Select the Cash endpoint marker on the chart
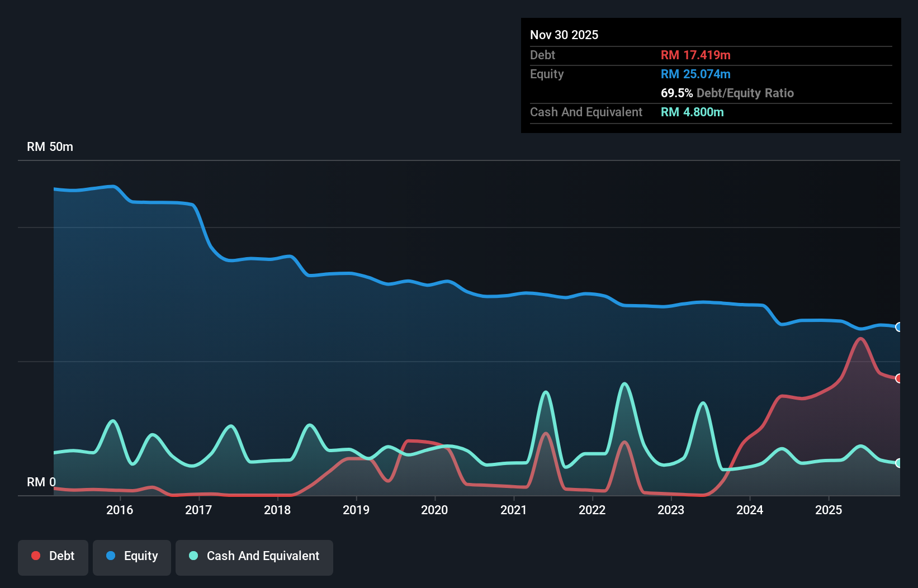Viewport: 918px width, 588px height. (898, 463)
